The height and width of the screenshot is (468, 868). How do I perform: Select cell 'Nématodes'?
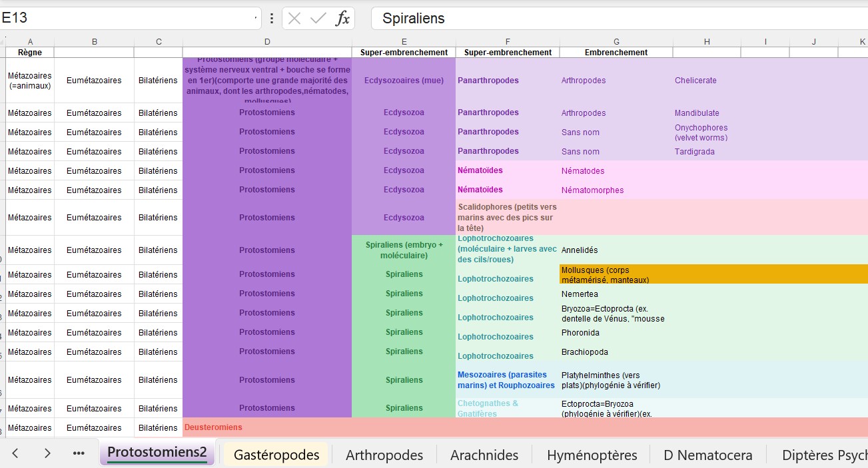pos(616,171)
